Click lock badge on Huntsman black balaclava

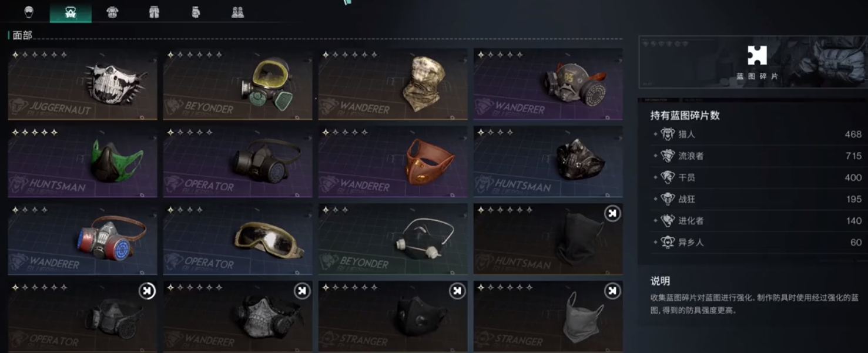pyautogui.click(x=612, y=213)
